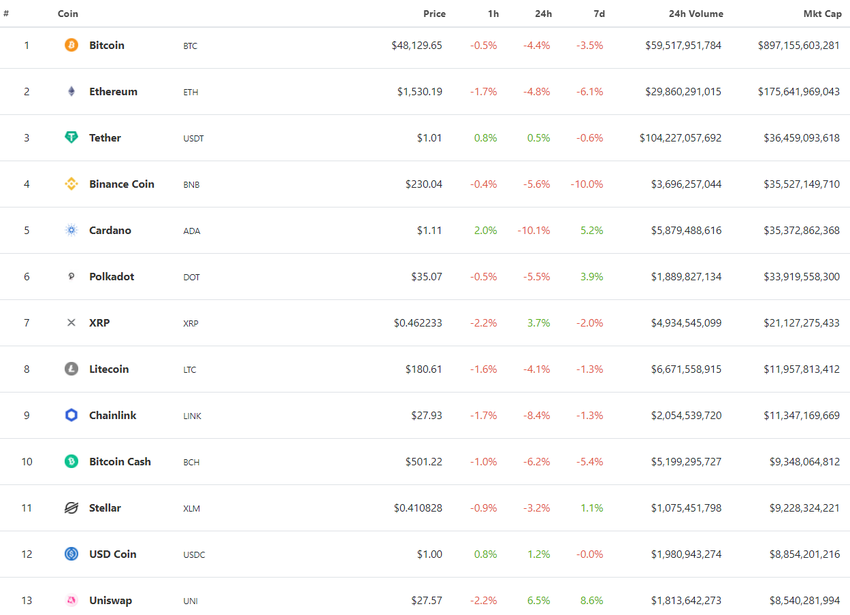Click Bitcoin price $48,129.65
This screenshot has width=850, height=615.
[x=417, y=46]
